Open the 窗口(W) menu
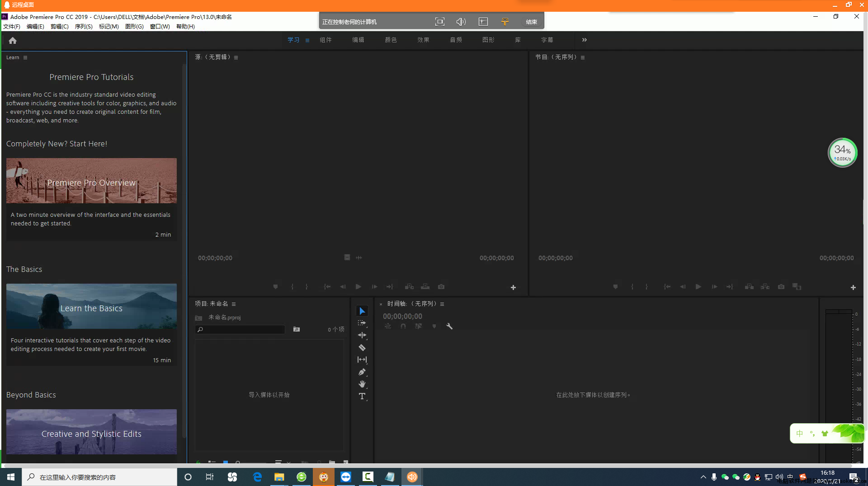Viewport: 868px width, 486px height. coord(160,27)
